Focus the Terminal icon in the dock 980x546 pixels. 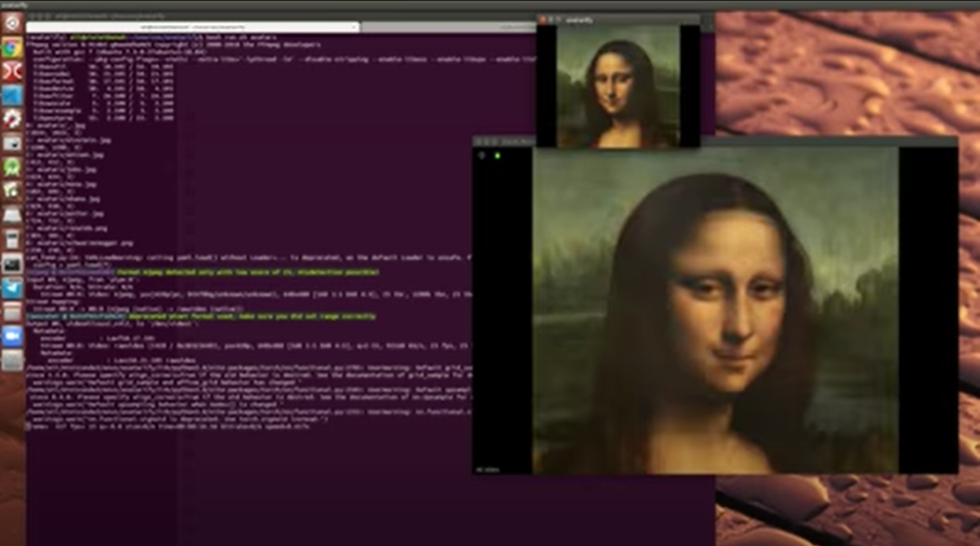[12, 264]
